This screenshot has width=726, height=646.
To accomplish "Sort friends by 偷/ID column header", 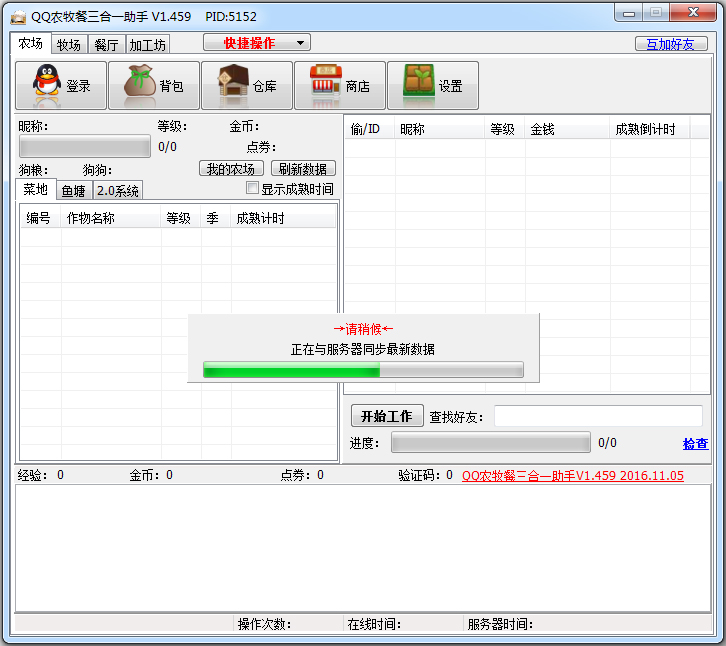I will click(x=370, y=129).
